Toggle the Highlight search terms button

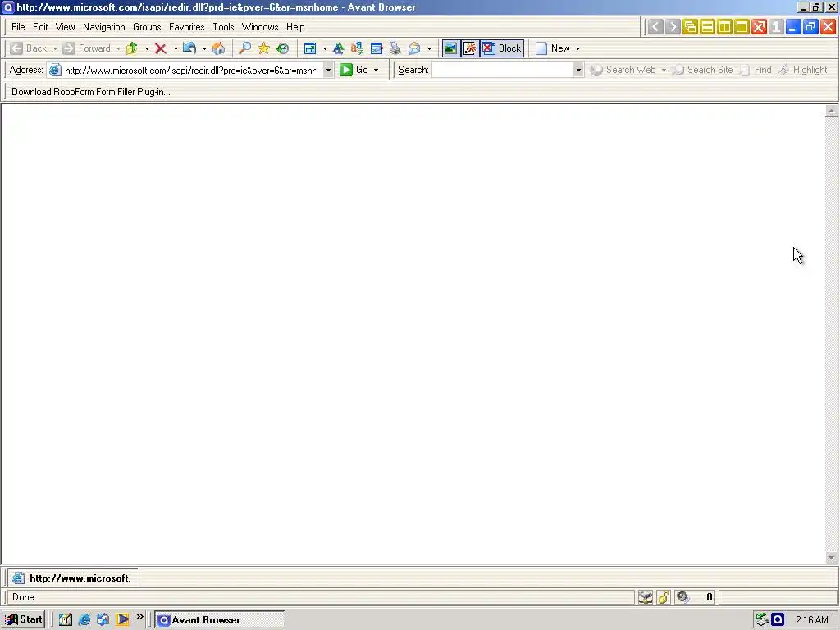click(x=802, y=70)
